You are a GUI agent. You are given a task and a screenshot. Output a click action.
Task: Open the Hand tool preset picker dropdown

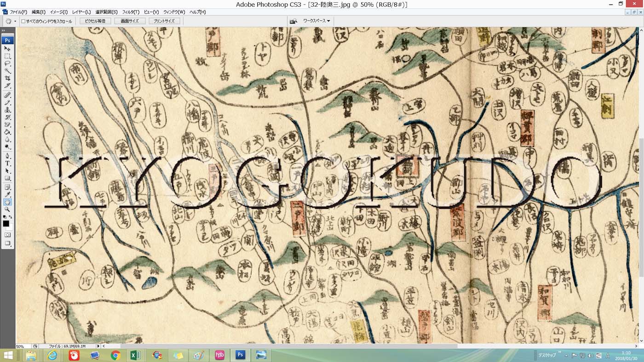[x=15, y=21]
